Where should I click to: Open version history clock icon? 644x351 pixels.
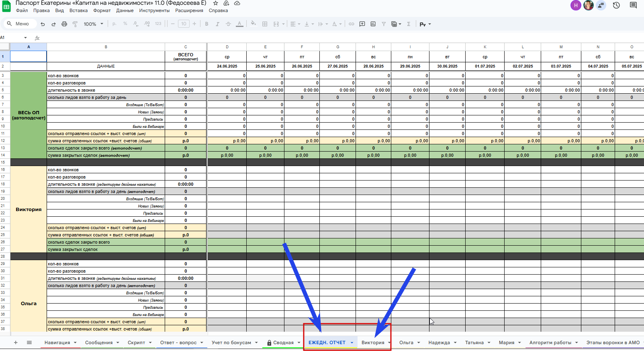click(x=616, y=5)
